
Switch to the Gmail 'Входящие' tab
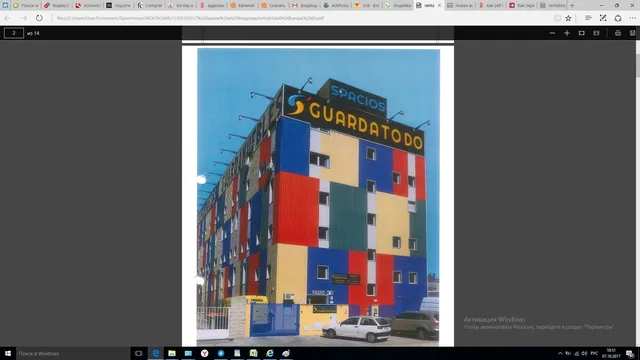pyautogui.click(x=305, y=5)
